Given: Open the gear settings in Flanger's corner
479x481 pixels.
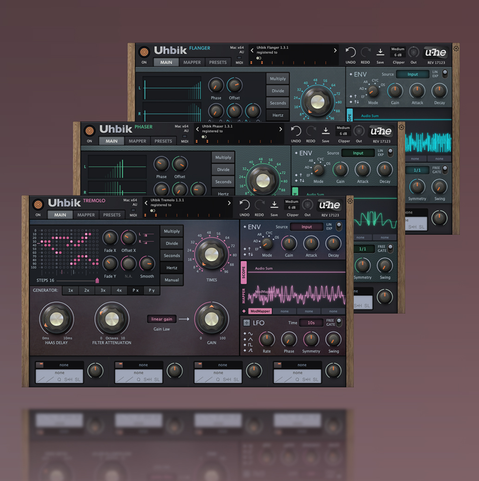Looking at the screenshot, I should (x=456, y=48).
